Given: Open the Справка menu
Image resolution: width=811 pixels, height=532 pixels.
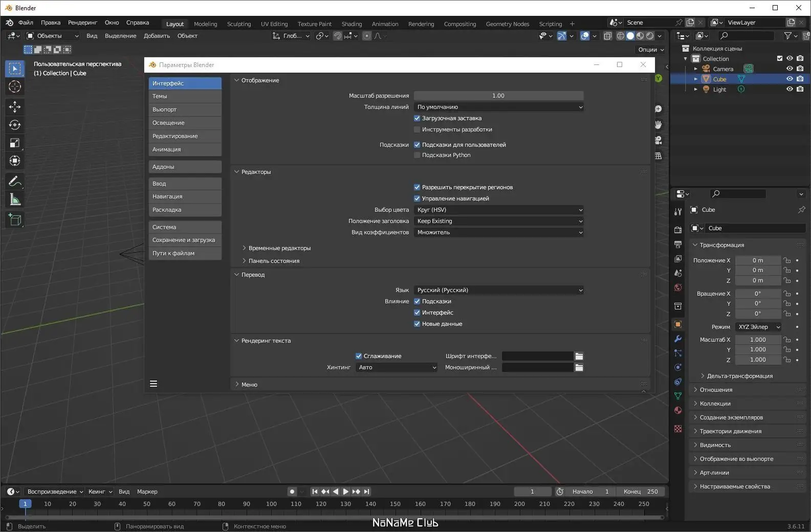Looking at the screenshot, I should (138, 23).
